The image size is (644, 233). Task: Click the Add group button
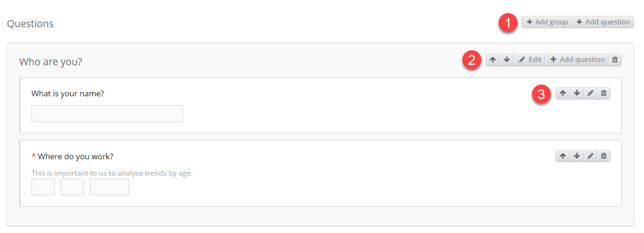point(547,22)
